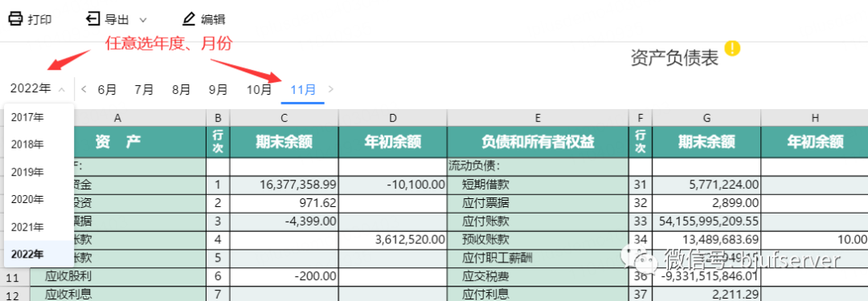Screen dimensions: 868x301
Task: Click the 打印 print button label
Action: click(40, 19)
